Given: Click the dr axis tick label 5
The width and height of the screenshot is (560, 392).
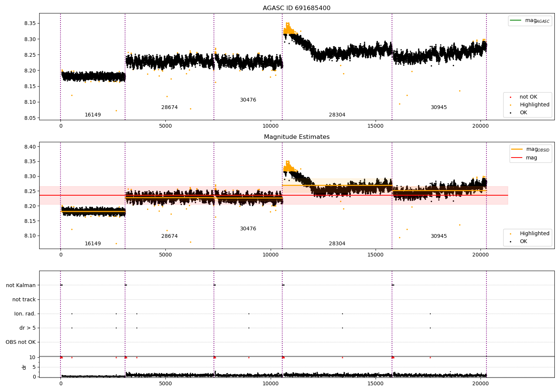Looking at the screenshot, I should [34, 367].
